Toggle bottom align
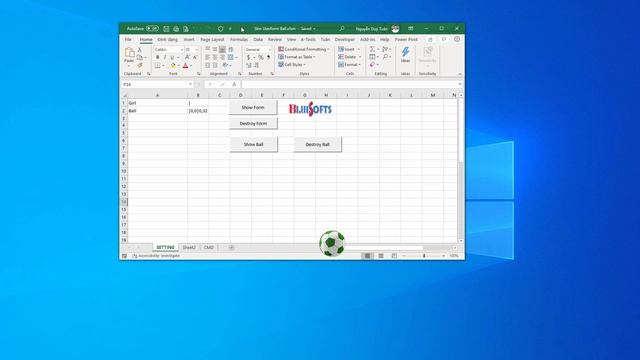The image size is (640, 360). click(222, 49)
